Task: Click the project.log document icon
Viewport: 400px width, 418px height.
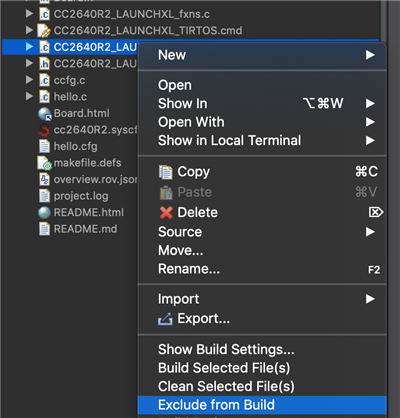Action: point(44,196)
